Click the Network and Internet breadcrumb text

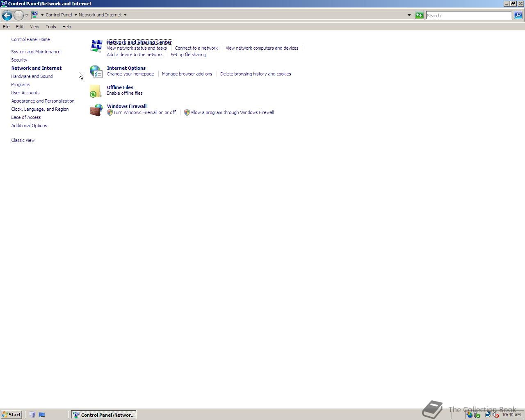[100, 15]
